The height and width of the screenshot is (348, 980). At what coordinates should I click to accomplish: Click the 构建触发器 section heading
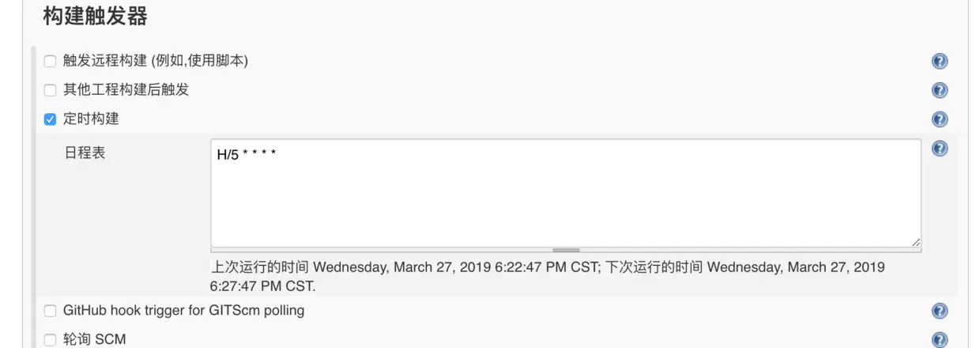[95, 16]
